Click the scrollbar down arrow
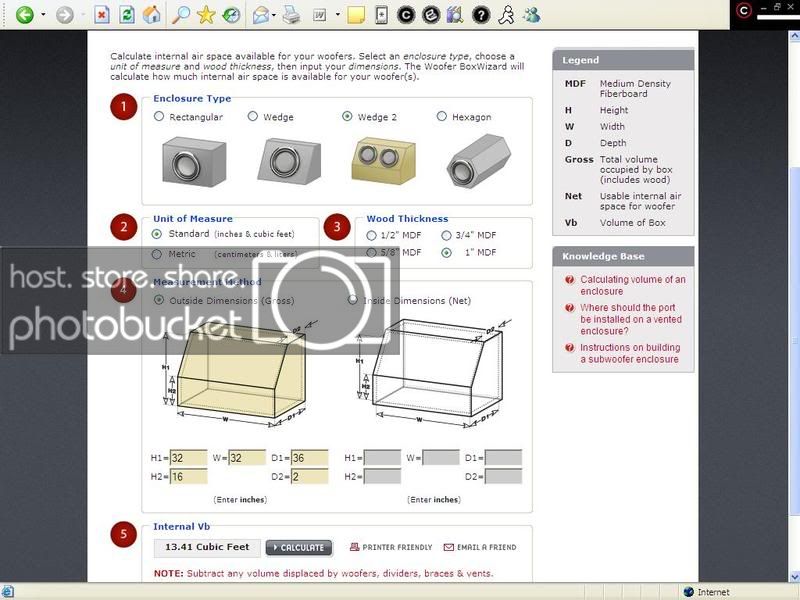 pos(794,576)
